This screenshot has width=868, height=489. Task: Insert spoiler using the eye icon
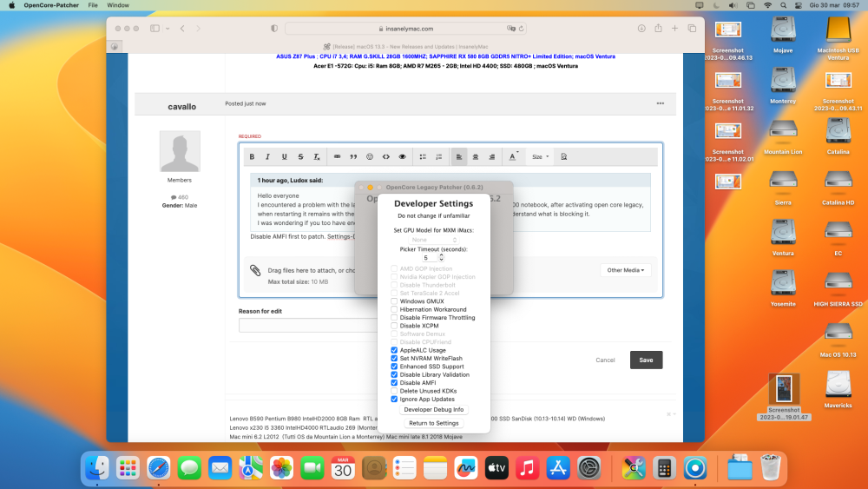click(403, 156)
